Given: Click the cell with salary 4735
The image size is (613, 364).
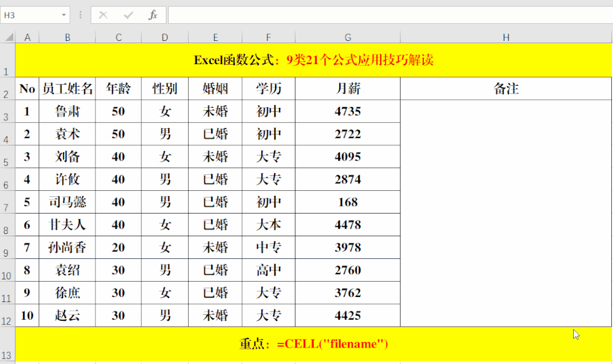Looking at the screenshot, I should pyautogui.click(x=347, y=111).
